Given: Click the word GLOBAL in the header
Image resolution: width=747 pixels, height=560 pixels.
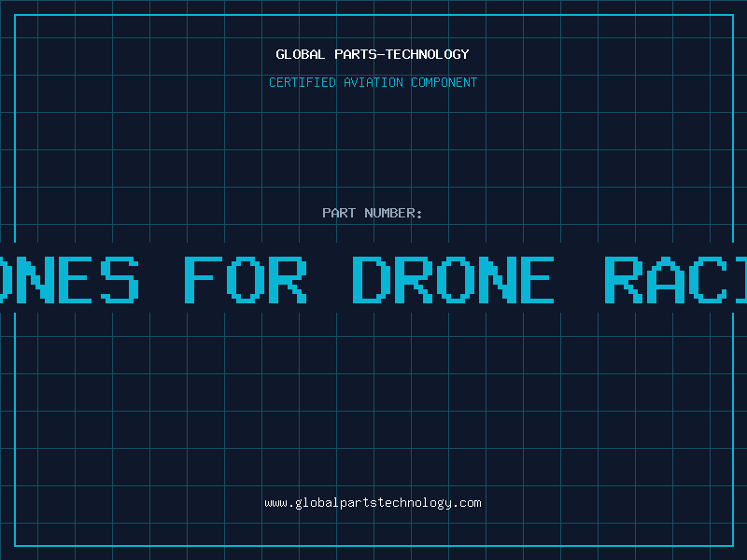Looking at the screenshot, I should 300,54.
